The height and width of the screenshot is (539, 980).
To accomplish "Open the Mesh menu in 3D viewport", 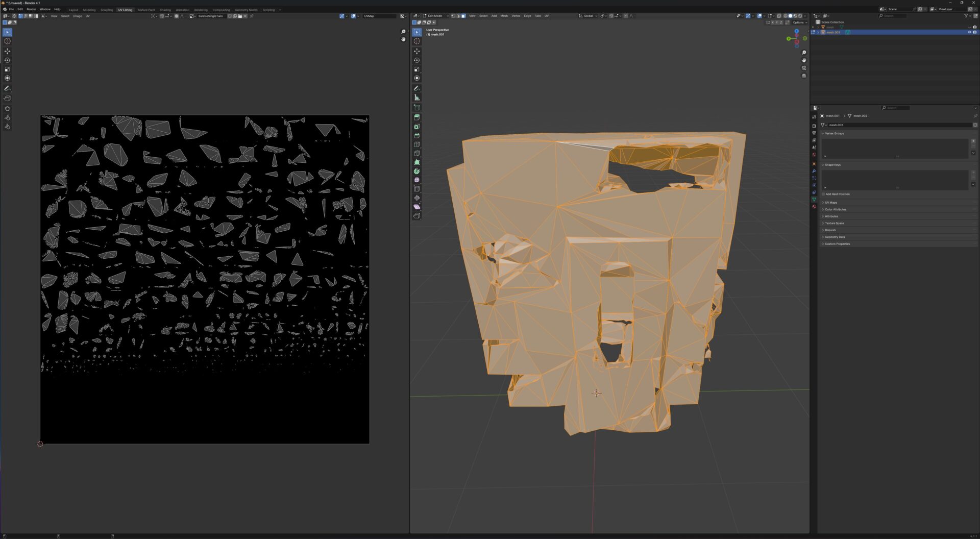I will [504, 16].
